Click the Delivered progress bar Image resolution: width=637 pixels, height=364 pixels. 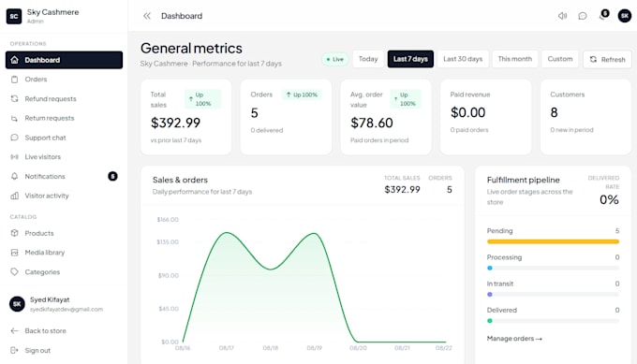click(x=553, y=321)
